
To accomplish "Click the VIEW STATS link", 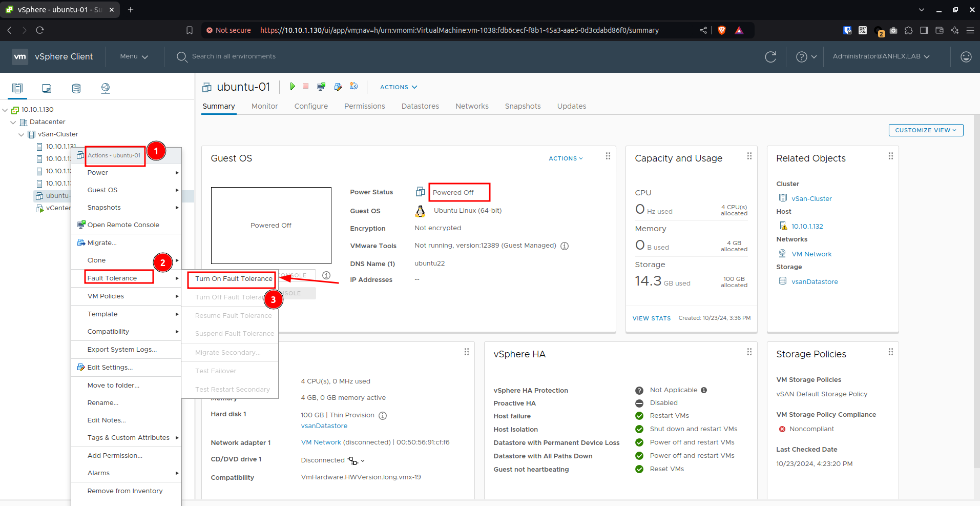I will (651, 318).
